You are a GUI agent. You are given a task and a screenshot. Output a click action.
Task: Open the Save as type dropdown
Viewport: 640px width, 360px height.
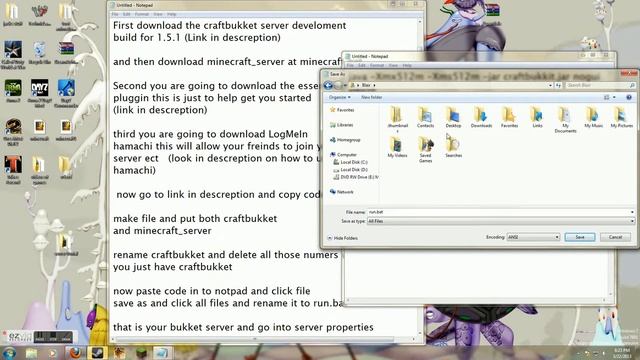500,221
